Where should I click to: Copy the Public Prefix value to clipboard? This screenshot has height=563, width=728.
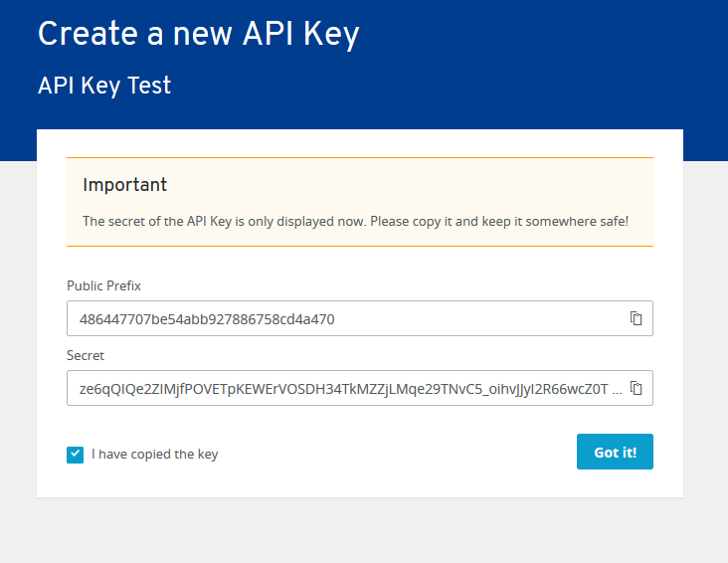pyautogui.click(x=637, y=318)
